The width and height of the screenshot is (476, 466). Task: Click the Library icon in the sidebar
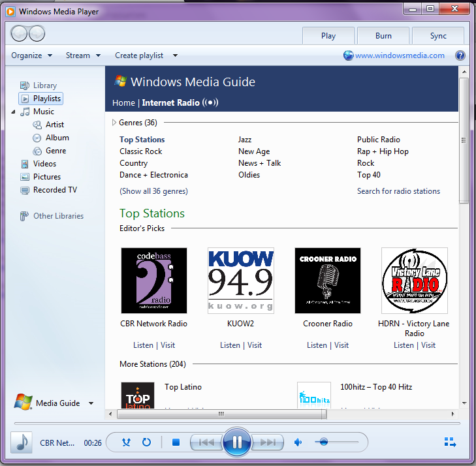pos(25,85)
